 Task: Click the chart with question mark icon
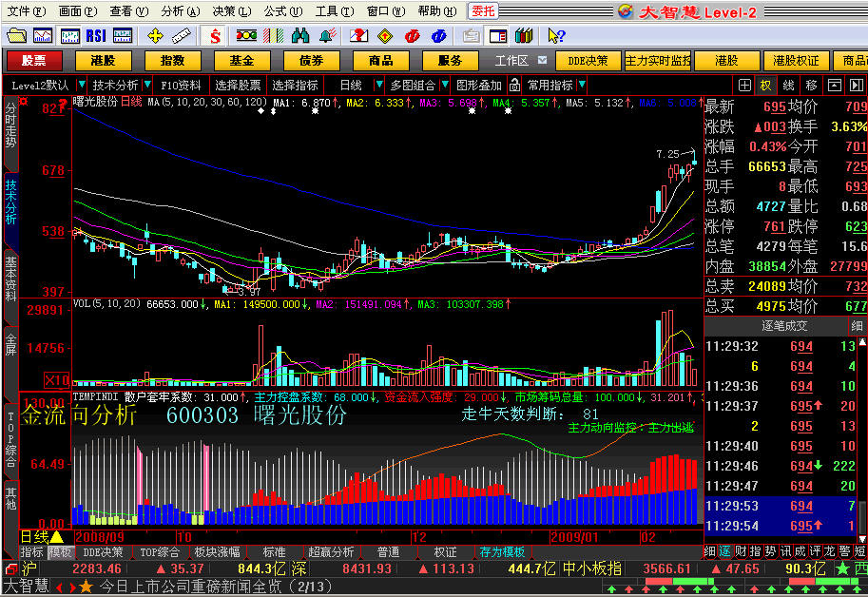pyautogui.click(x=358, y=36)
